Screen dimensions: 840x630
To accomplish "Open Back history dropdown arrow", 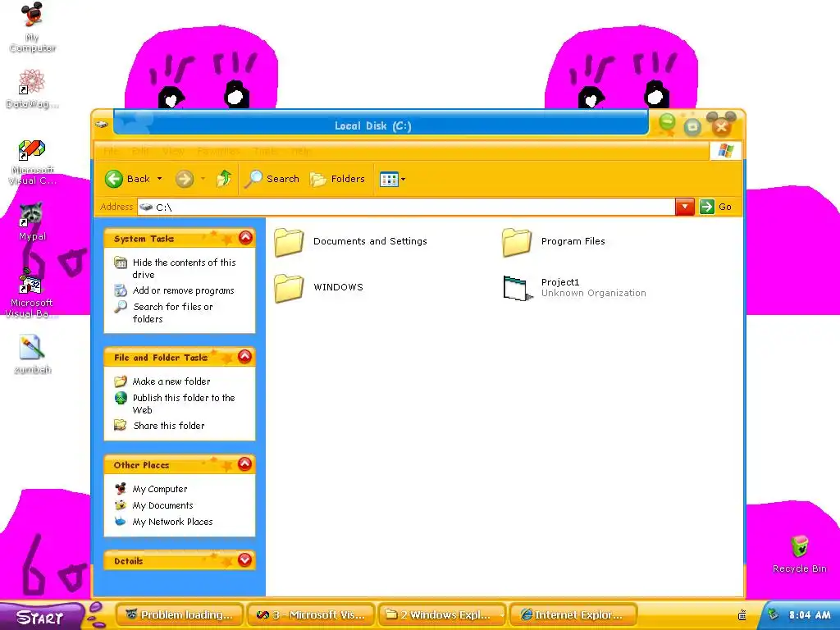I will tap(160, 179).
